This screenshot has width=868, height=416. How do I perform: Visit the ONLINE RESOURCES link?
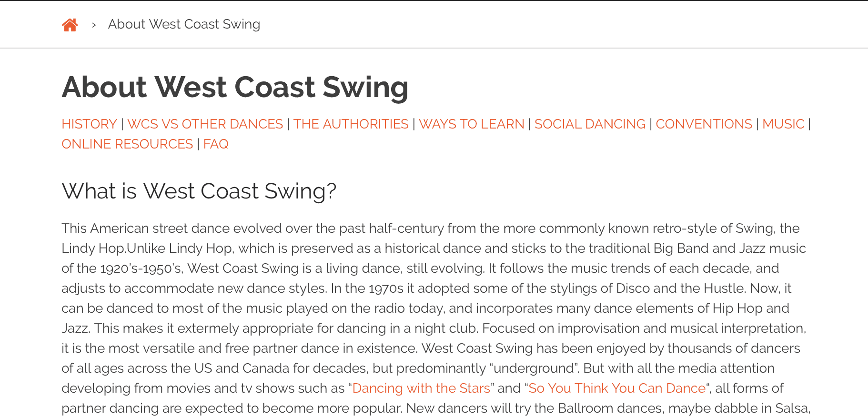127,144
